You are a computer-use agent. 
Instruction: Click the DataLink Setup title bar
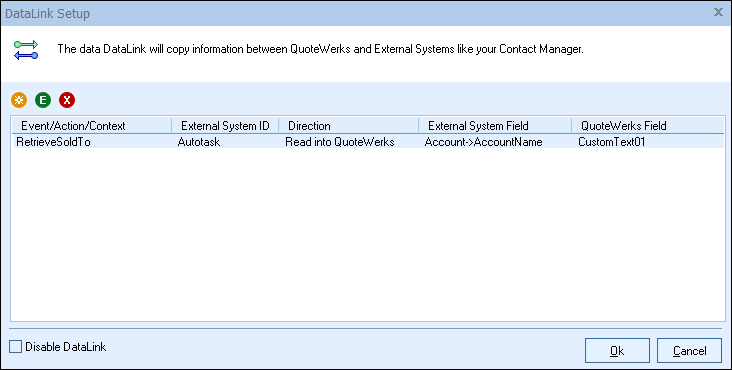[x=355, y=13]
